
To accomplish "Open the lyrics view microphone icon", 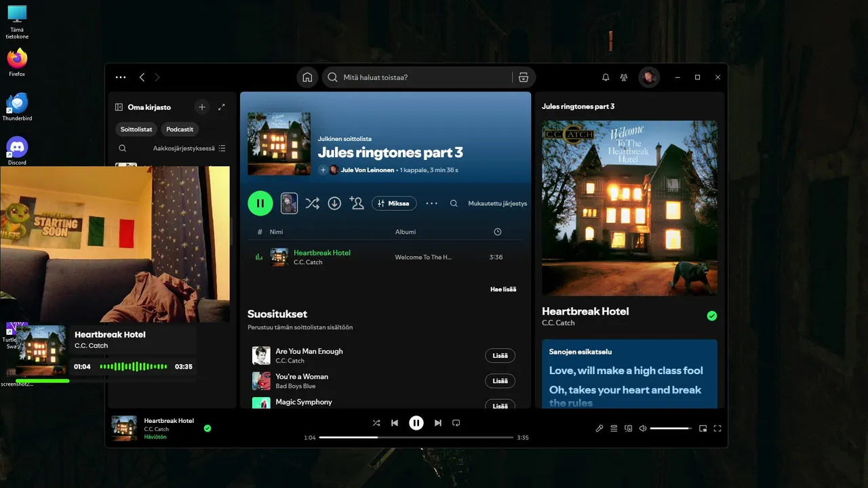I will (x=599, y=428).
